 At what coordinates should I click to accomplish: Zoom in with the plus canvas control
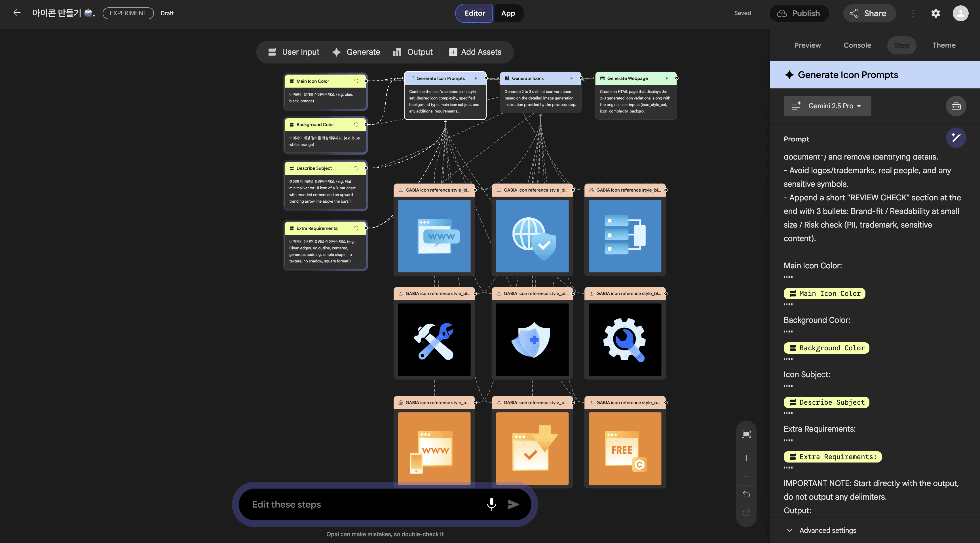point(746,458)
